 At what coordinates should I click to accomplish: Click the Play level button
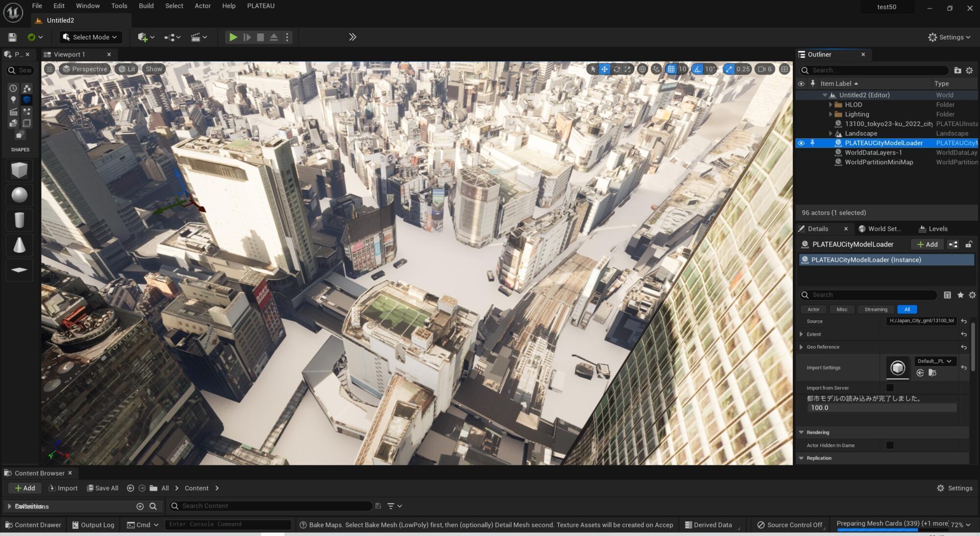pos(233,37)
